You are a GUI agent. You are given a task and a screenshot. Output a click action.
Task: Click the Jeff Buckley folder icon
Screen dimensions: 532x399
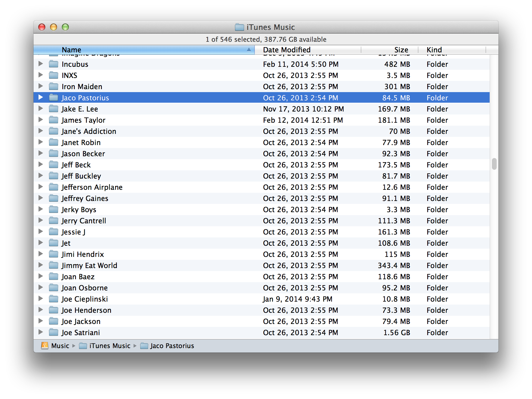point(54,176)
